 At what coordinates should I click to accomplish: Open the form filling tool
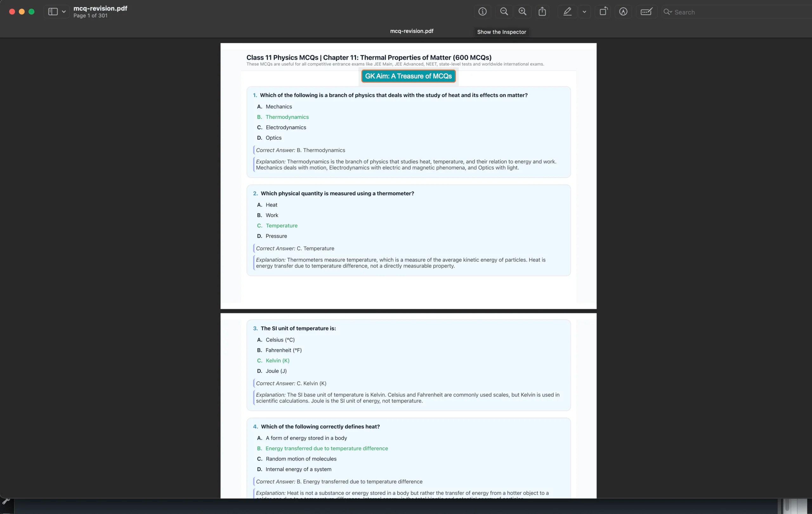pos(646,12)
